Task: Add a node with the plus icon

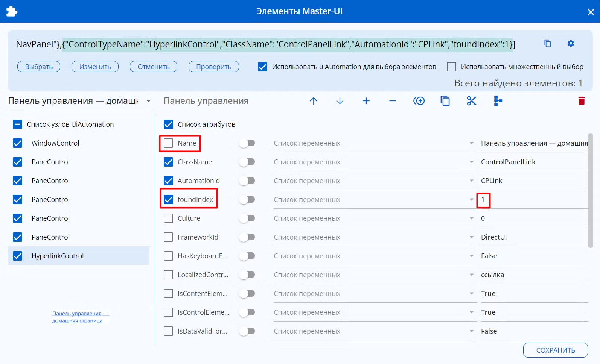Action: point(366,101)
